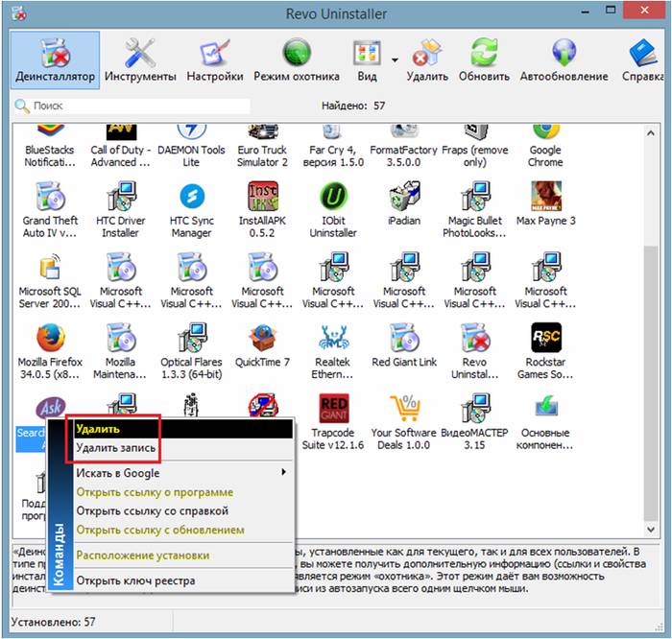
Task: Open Автообновление in the toolbar
Action: click(x=564, y=59)
